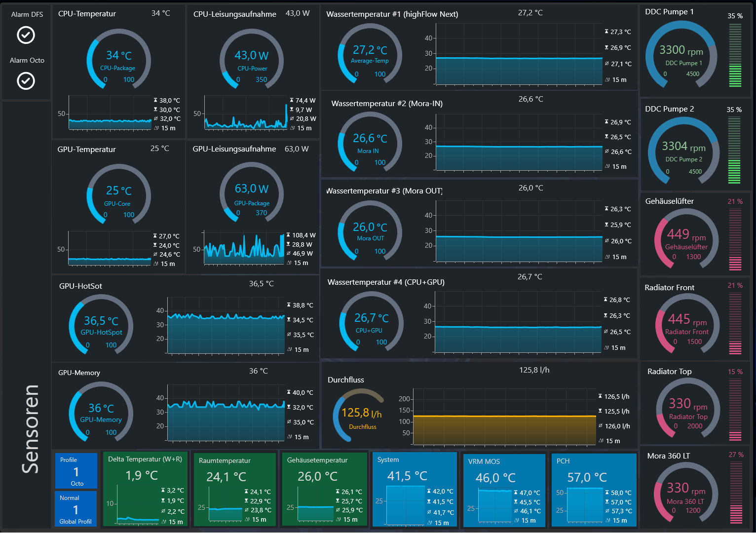Image resolution: width=756 pixels, height=533 pixels.
Task: Click the Mora 360 LT 27 % bar
Action: click(x=736, y=493)
